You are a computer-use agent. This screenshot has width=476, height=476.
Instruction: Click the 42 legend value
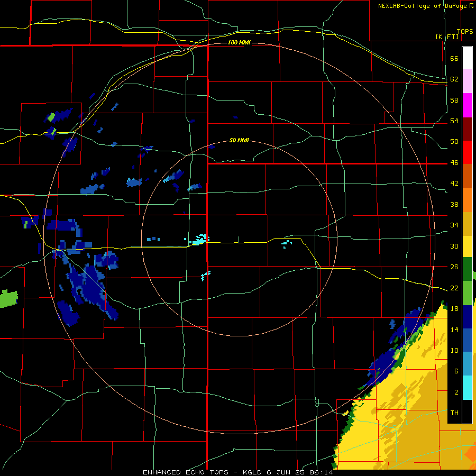(454, 184)
